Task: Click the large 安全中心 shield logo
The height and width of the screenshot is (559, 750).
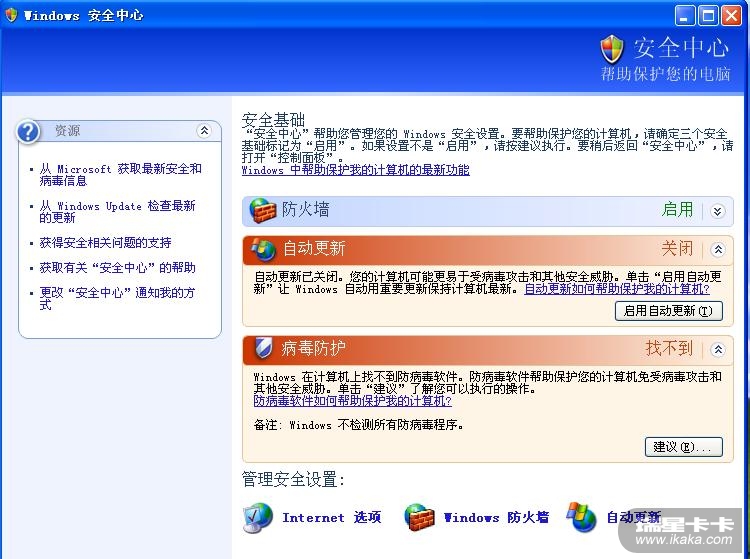Action: tap(612, 49)
